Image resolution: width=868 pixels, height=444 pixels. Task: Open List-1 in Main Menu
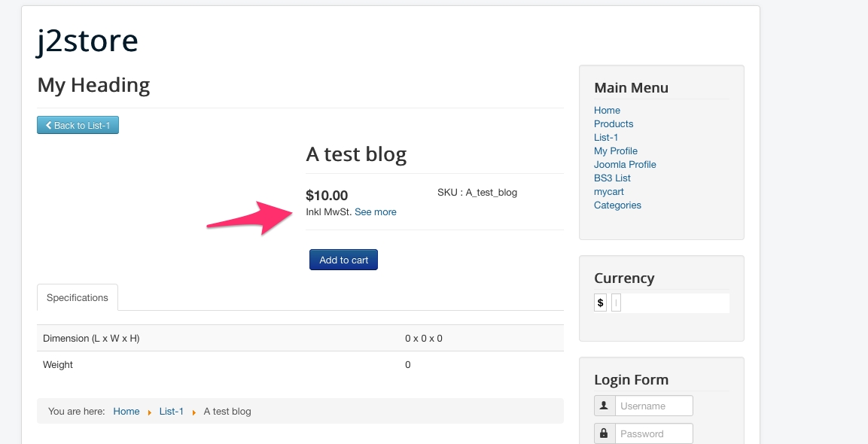point(605,137)
